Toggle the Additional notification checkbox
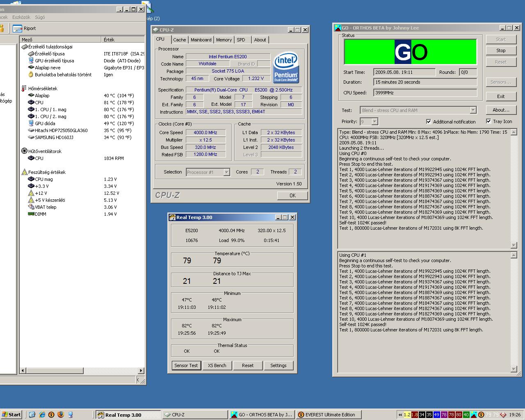Viewport: 525px width, 420px height. coord(429,121)
